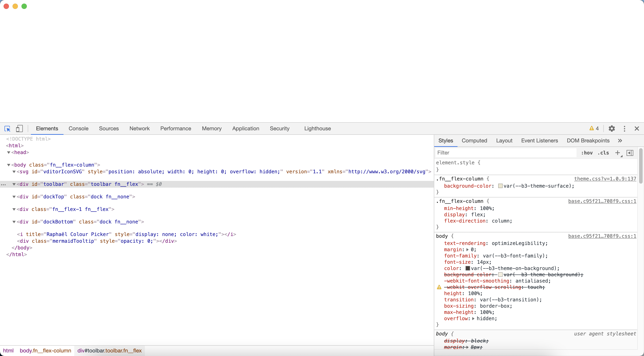The image size is (644, 356).
Task: Focus the Styles Filter input field
Action: pyautogui.click(x=505, y=153)
